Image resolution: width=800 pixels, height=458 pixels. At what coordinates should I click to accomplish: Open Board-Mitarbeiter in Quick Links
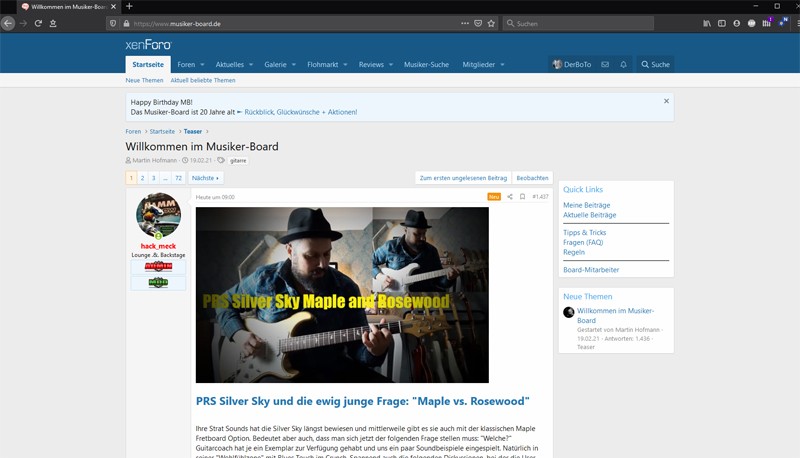591,270
